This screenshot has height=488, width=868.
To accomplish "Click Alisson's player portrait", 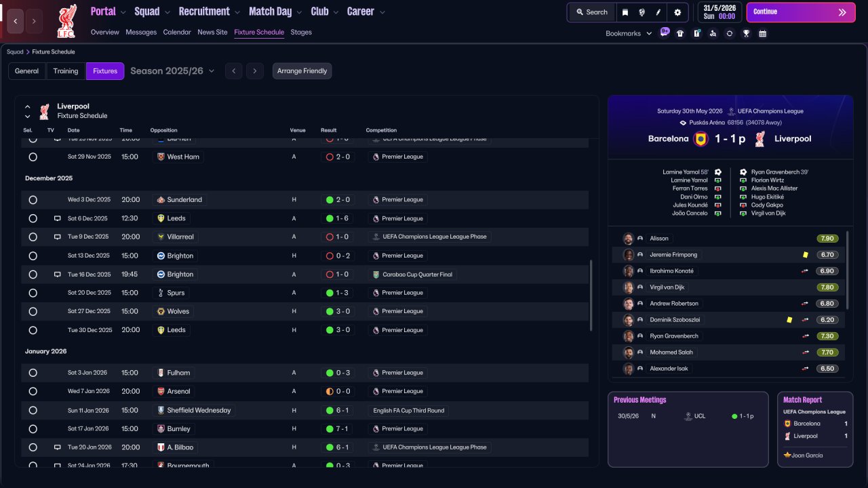I will [628, 239].
